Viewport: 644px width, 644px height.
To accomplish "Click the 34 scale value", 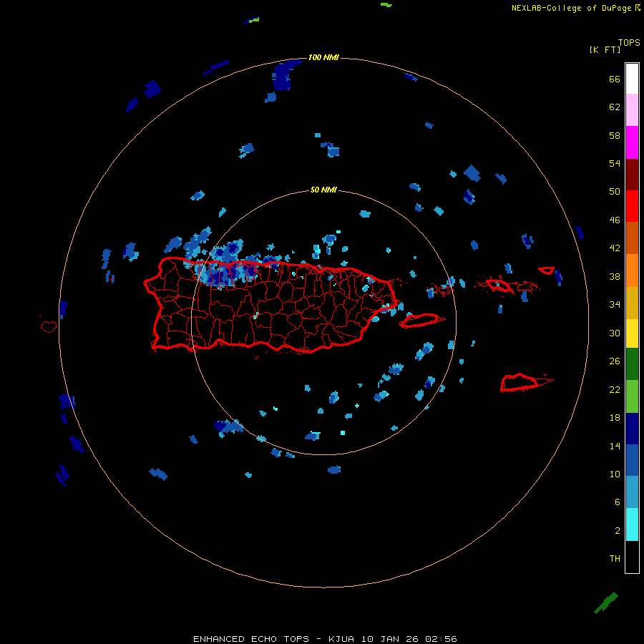I will pyautogui.click(x=615, y=305).
